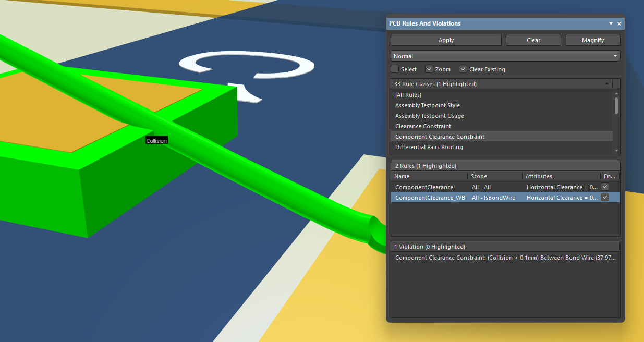Click the Collision label in the 3D view

tap(156, 140)
